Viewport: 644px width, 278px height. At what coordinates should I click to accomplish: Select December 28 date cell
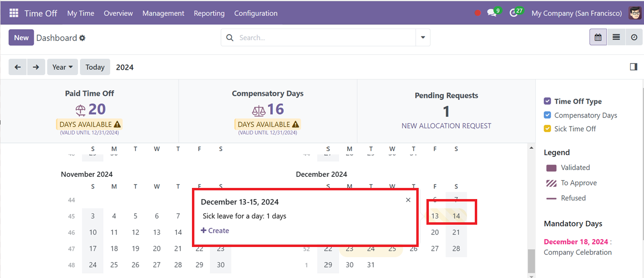point(456,249)
